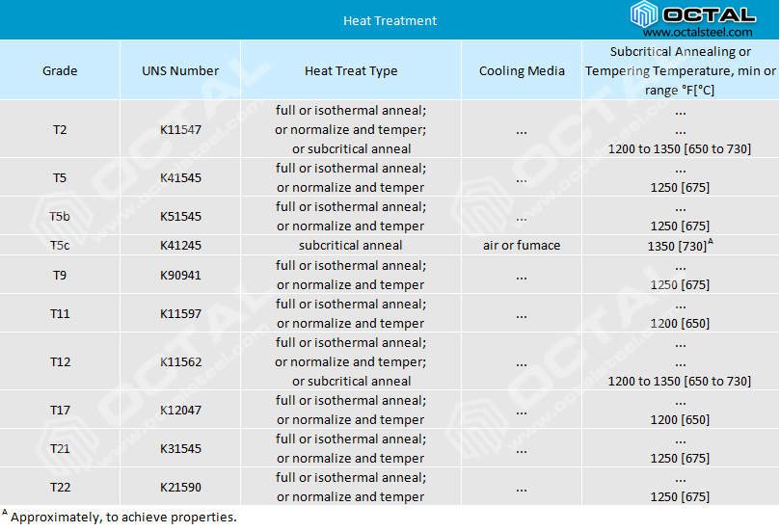Select the T5c grade cell
780x532 pixels.
point(60,246)
